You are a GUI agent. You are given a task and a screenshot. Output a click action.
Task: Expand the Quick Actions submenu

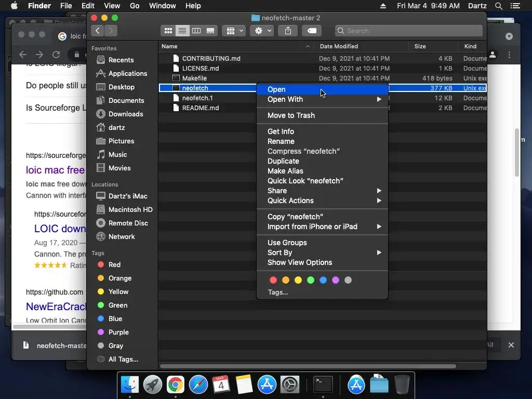click(x=322, y=201)
